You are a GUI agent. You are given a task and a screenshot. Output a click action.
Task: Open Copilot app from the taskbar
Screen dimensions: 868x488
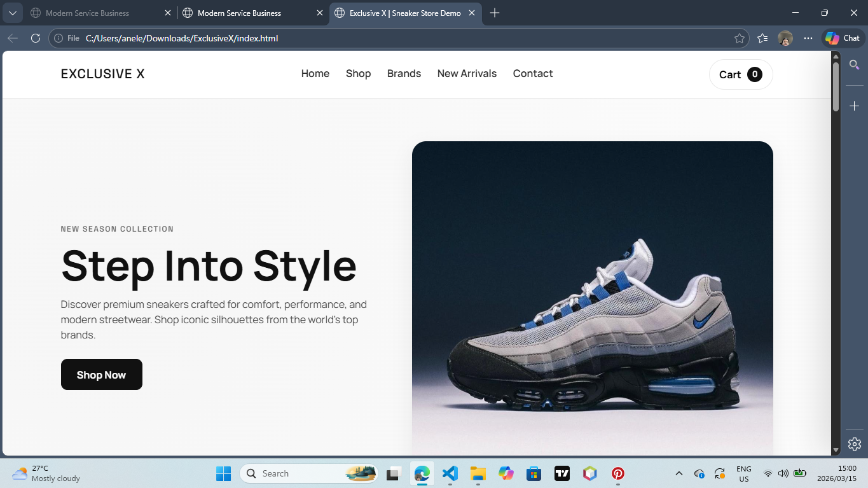(506, 473)
